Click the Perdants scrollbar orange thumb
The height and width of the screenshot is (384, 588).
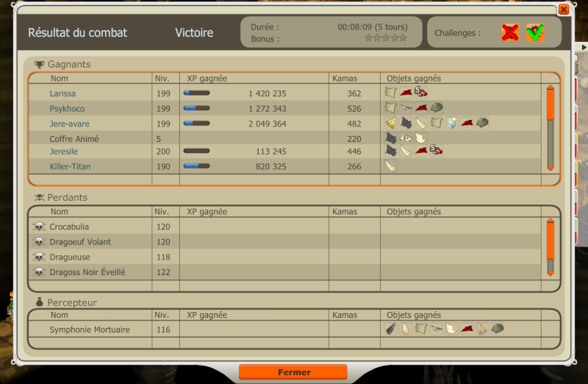551,241
